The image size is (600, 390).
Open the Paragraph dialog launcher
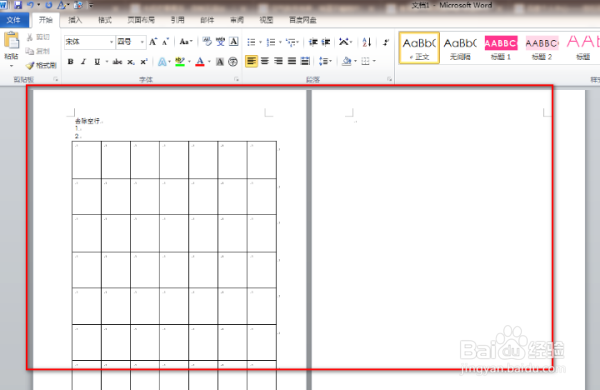pos(390,79)
